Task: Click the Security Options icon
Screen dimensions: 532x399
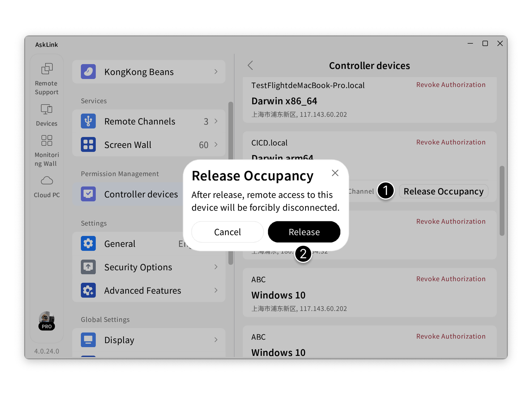Action: tap(88, 267)
